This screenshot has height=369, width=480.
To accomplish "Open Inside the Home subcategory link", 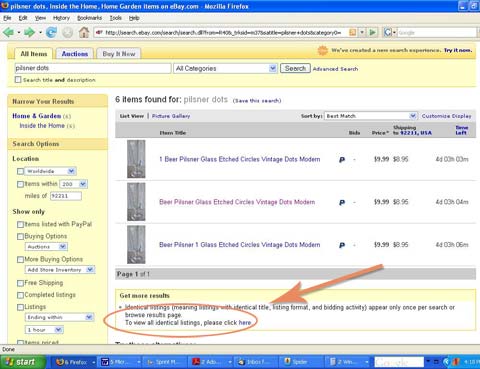I will (42, 126).
